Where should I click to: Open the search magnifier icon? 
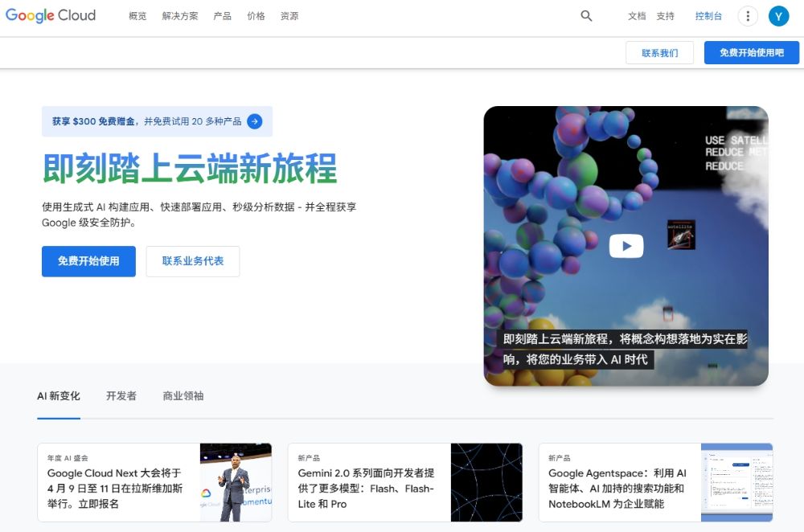[586, 16]
